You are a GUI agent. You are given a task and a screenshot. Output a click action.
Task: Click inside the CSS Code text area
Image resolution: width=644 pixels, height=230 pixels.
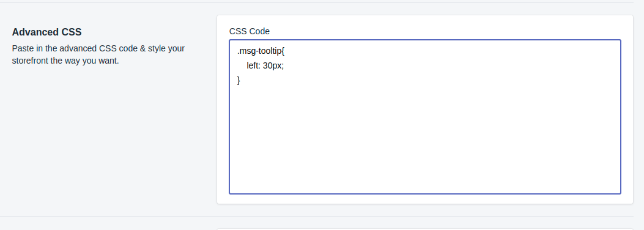424,117
